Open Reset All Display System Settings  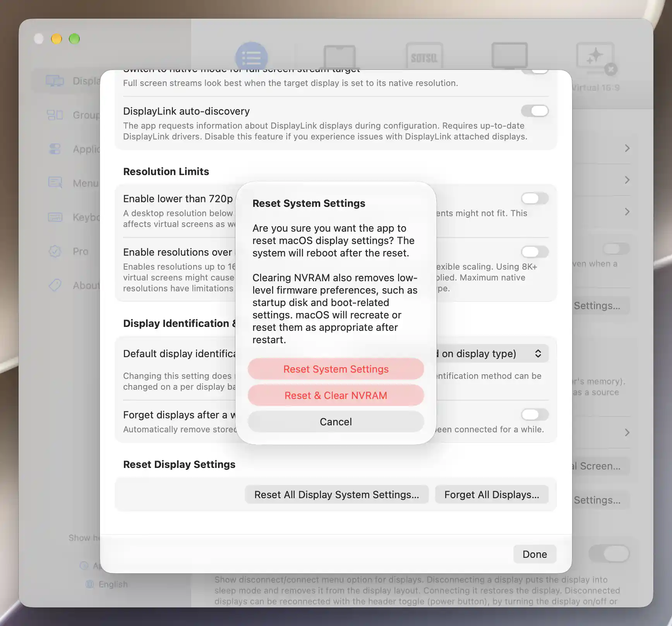tap(336, 495)
